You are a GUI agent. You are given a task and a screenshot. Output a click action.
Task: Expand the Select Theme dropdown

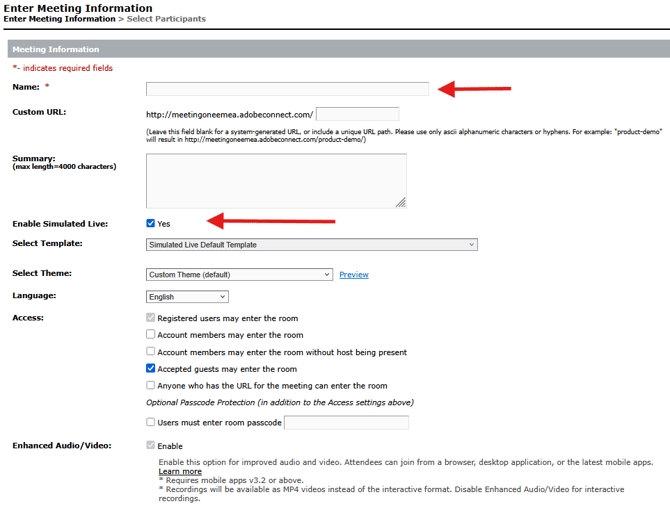[239, 275]
